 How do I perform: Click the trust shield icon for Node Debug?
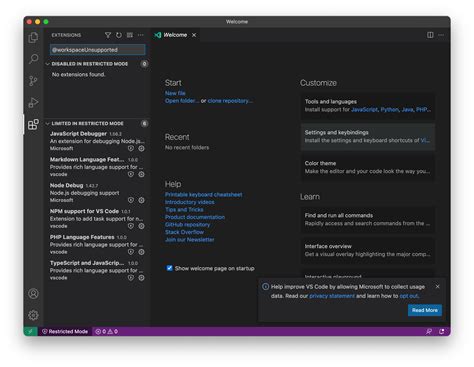tap(131, 200)
